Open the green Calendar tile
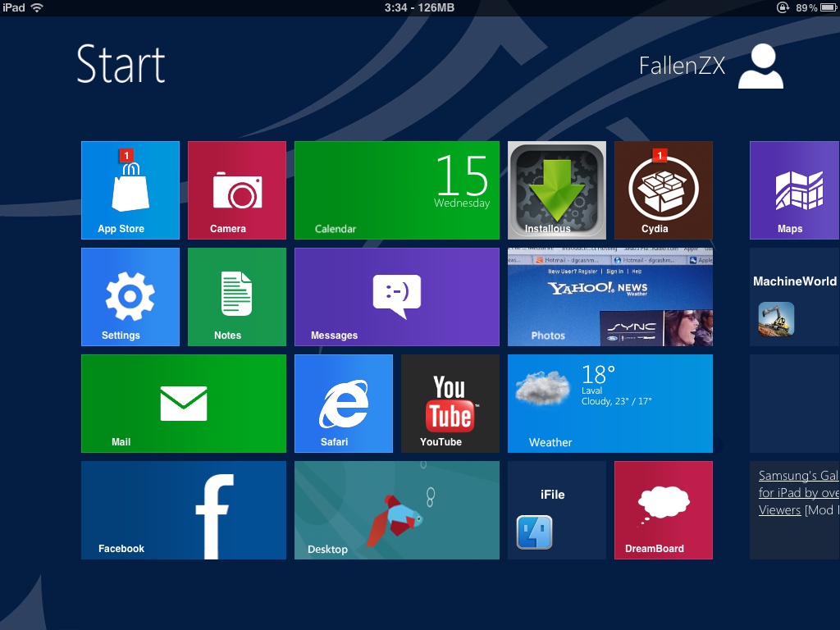 pos(397,190)
